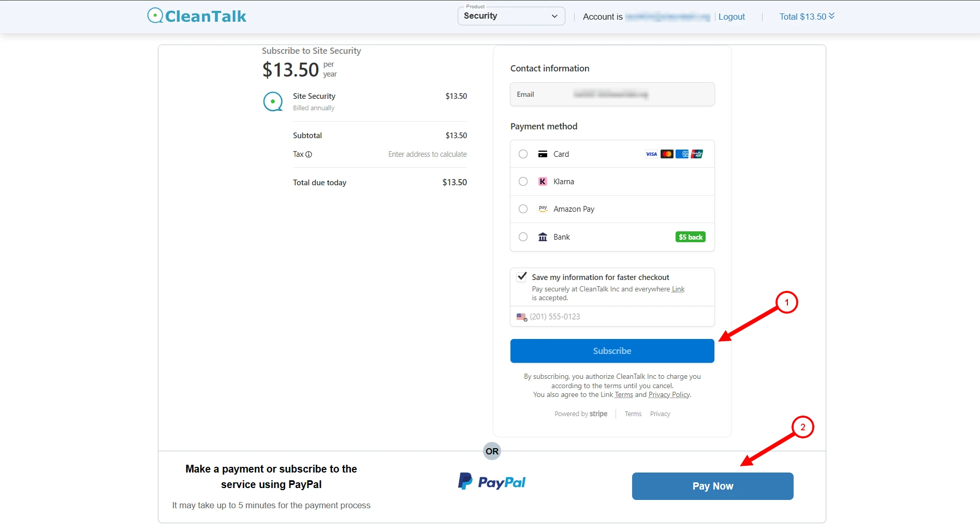Image resolution: width=980 pixels, height=531 pixels.
Task: Click the PayPal logo
Action: pos(492,482)
